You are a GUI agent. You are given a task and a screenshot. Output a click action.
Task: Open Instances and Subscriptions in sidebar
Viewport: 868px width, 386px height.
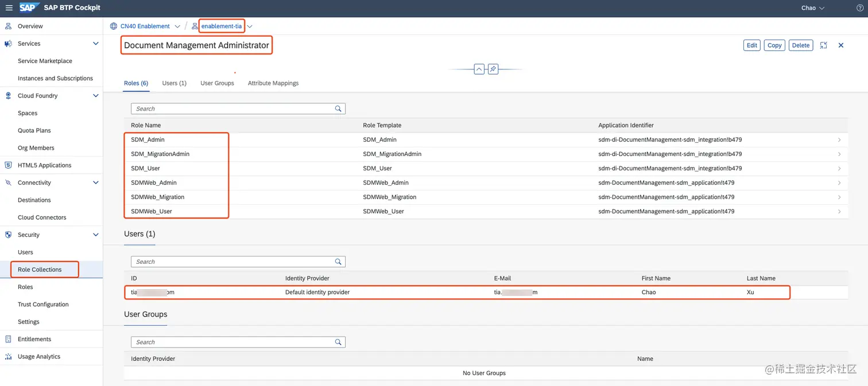55,79
